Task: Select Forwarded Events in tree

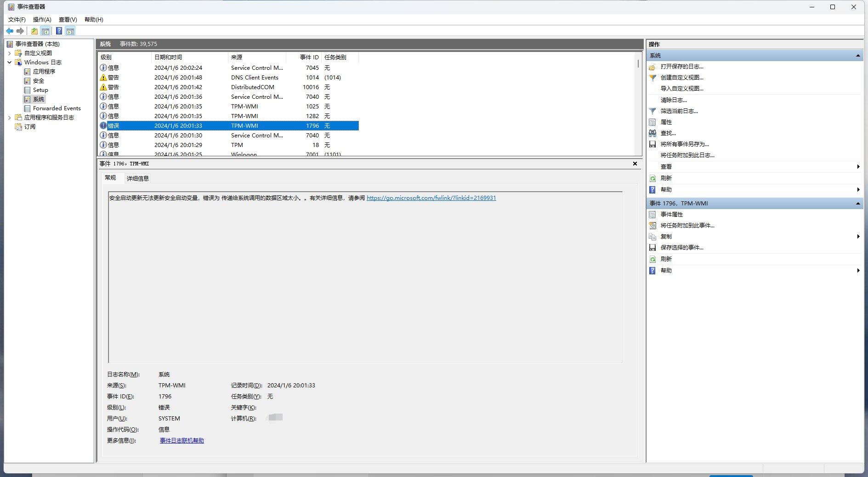Action: (x=57, y=108)
